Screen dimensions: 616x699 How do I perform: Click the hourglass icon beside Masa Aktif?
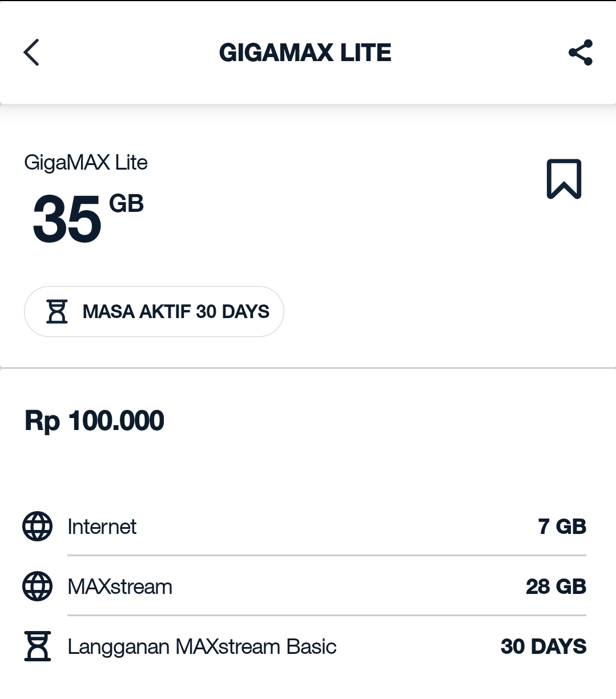[x=57, y=312]
